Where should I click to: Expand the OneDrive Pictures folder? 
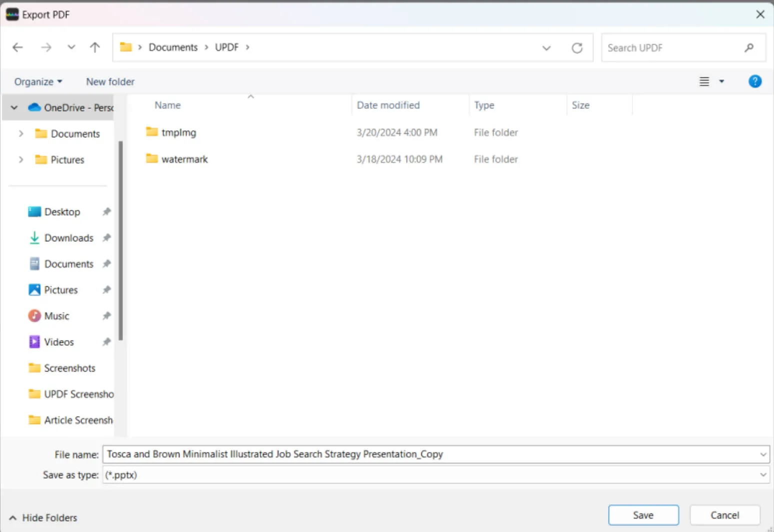pyautogui.click(x=21, y=159)
